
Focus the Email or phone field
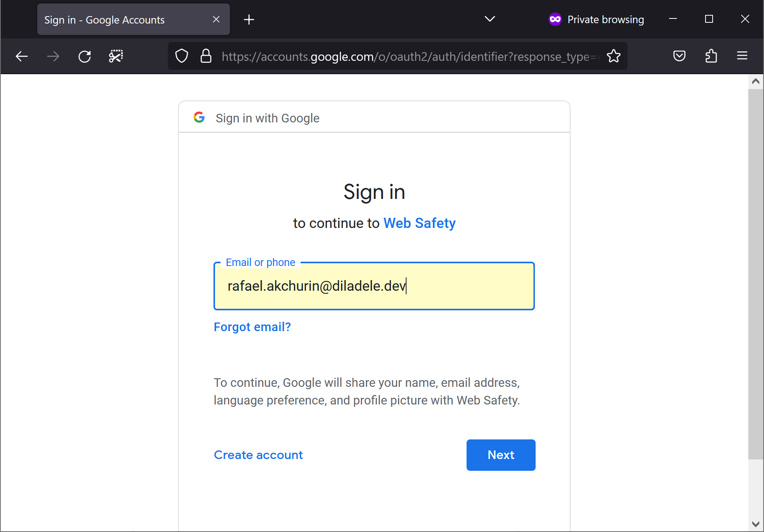pyautogui.click(x=374, y=286)
